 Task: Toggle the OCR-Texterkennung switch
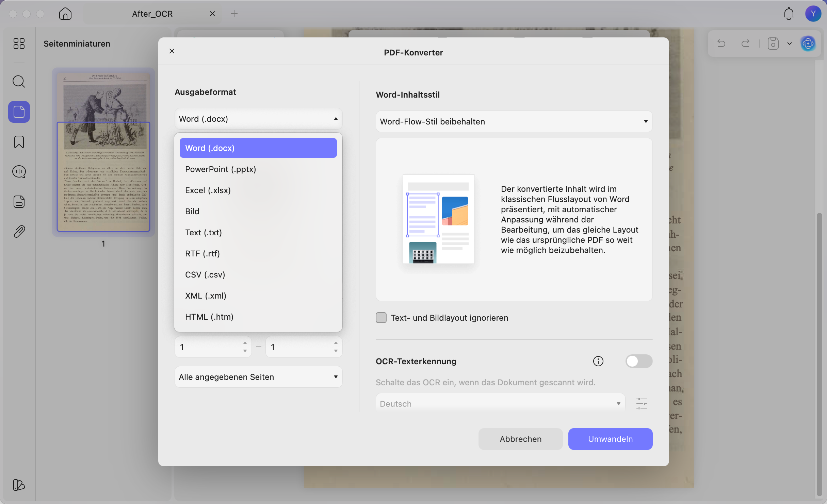tap(639, 361)
